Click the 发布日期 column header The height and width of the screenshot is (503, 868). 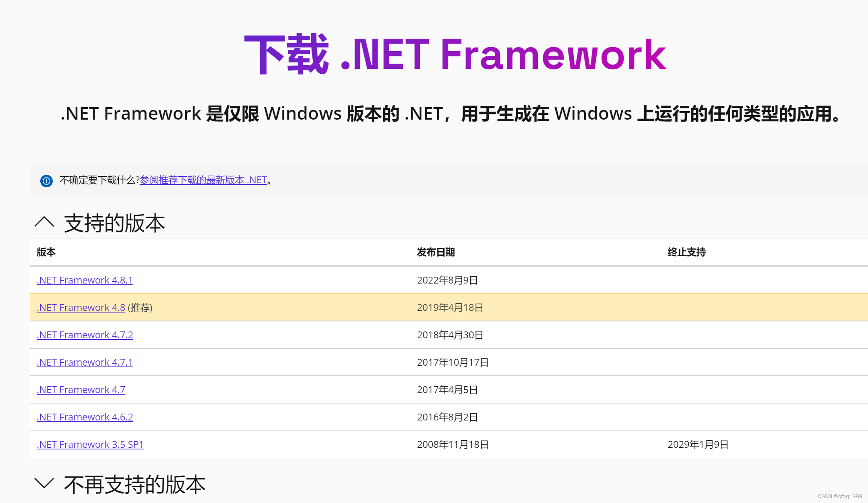[x=436, y=253]
